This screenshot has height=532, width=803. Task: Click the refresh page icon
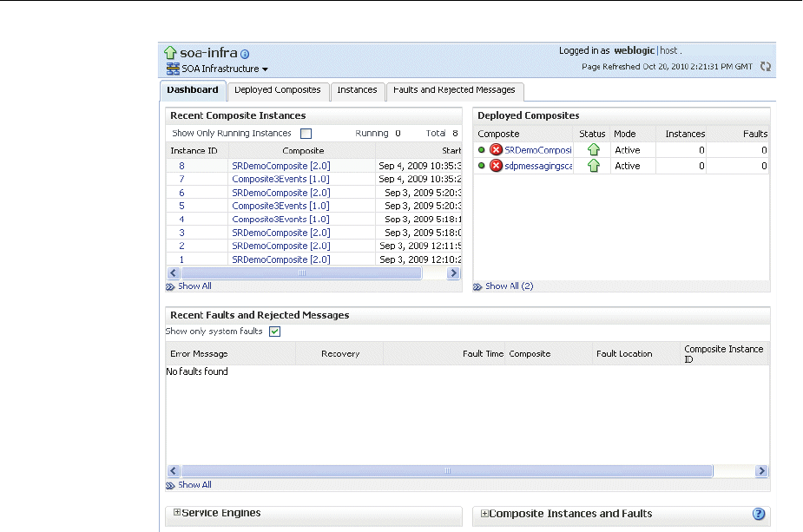[765, 66]
